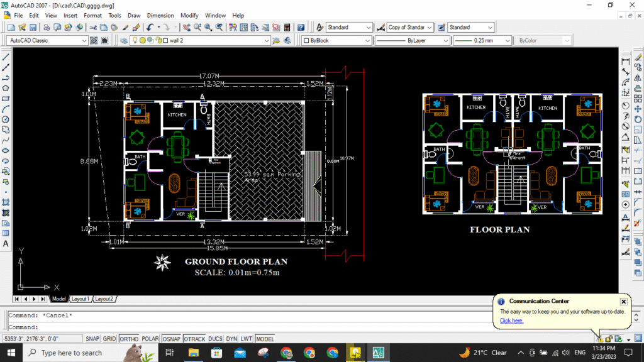Click the New drawing icon
Screen dimensions: 644x362
pyautogui.click(x=11, y=28)
